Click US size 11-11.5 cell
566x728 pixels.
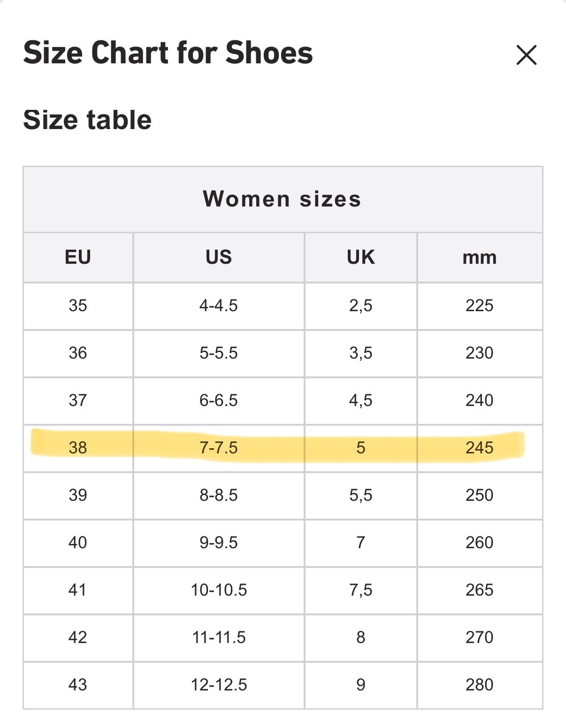tap(219, 638)
